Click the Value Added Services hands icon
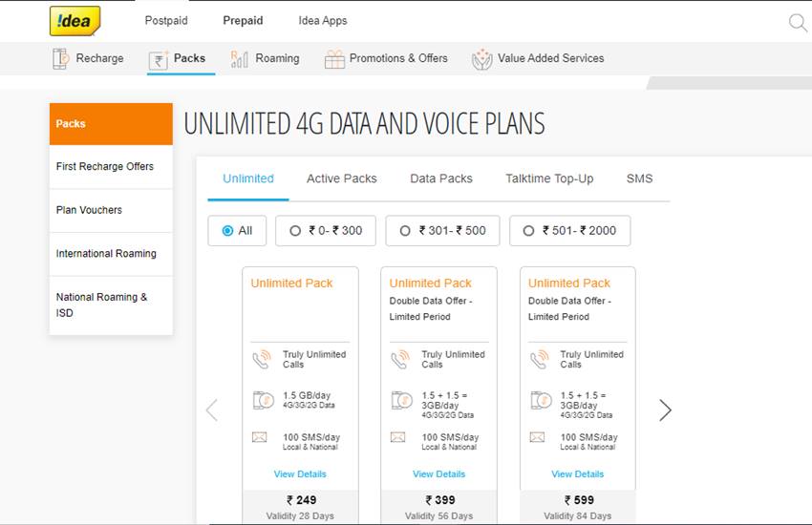Image resolution: width=812 pixels, height=525 pixels. coord(481,59)
